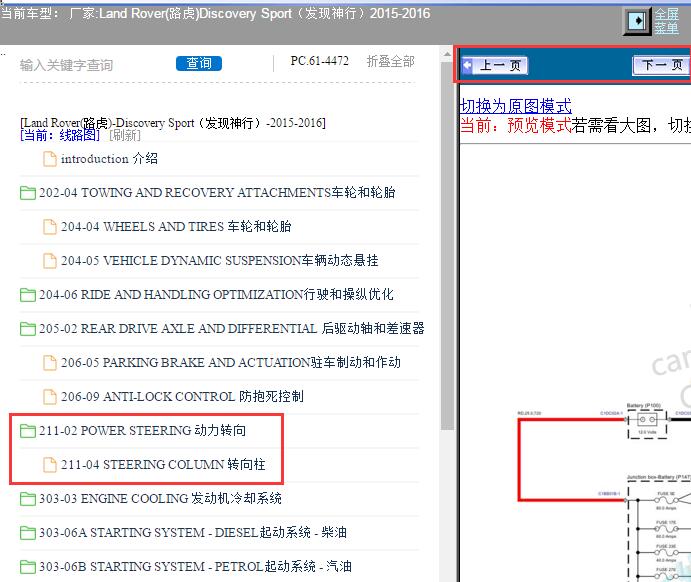691x582 pixels.
Task: Open 206-09 ANTI-LOCK CONTROL 防抱死控制
Action: 182,397
